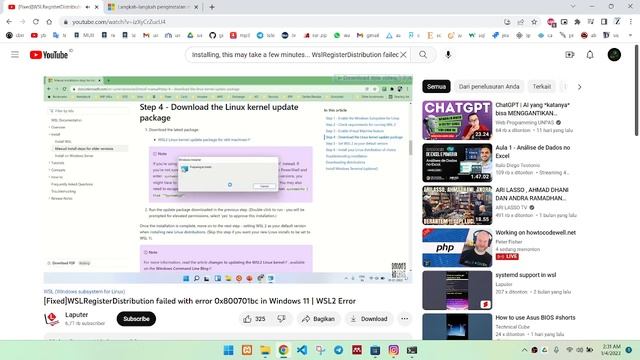Open Telegram from the taskbar
Screen dimensions: 640x360
tap(338, 350)
